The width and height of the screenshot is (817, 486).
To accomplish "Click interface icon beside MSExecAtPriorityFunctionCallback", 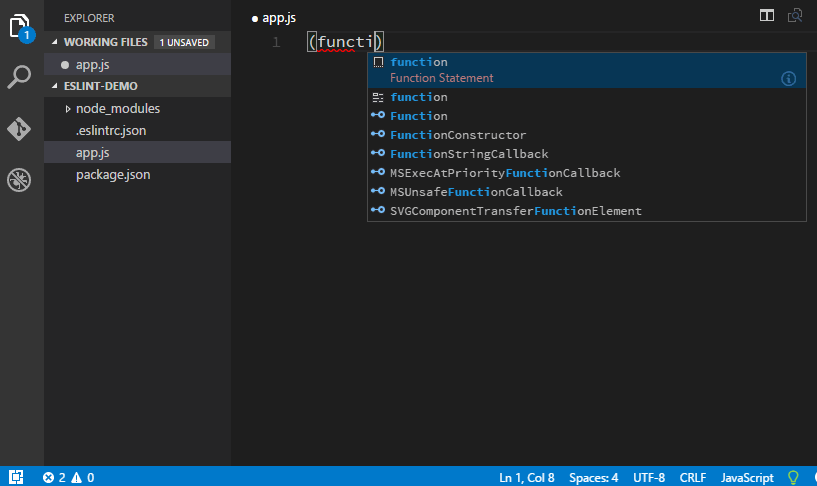I will pyautogui.click(x=378, y=172).
